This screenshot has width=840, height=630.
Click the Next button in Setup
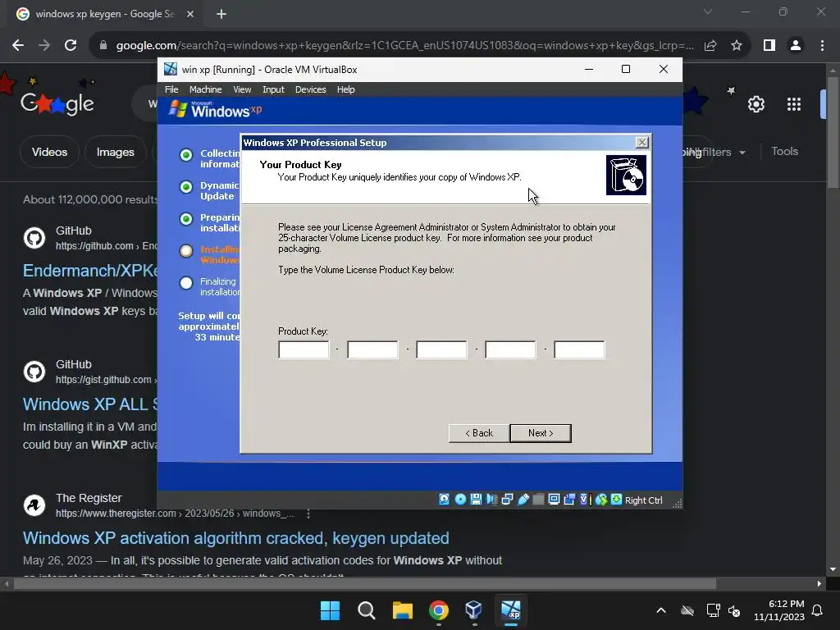pyautogui.click(x=541, y=433)
